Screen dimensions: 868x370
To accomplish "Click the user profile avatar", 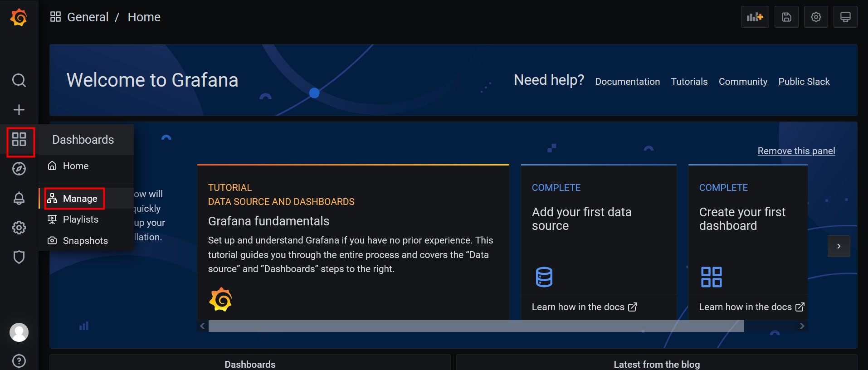I will point(19,332).
